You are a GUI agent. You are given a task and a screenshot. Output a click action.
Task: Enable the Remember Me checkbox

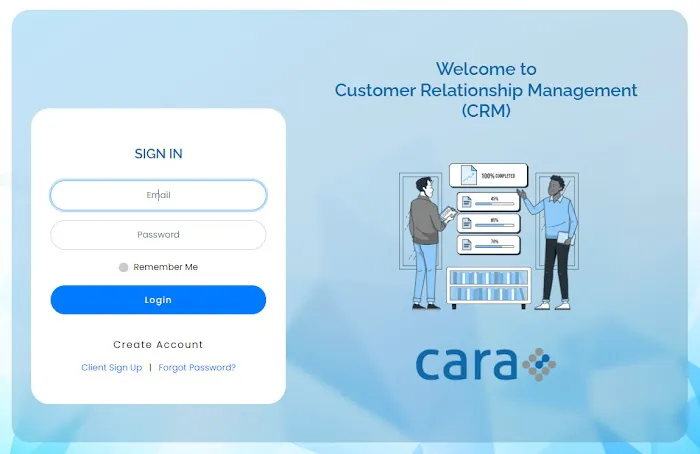124,267
